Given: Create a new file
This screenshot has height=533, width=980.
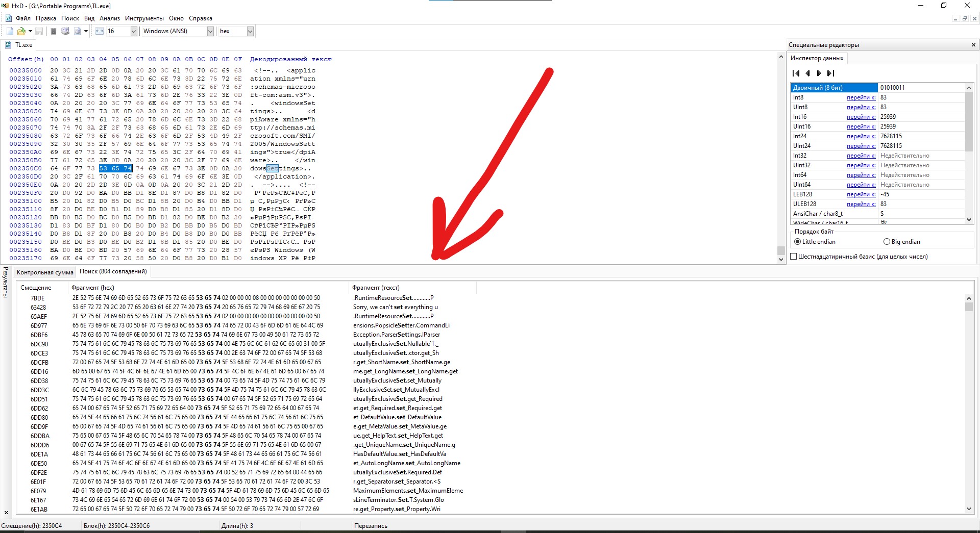Looking at the screenshot, I should point(9,31).
